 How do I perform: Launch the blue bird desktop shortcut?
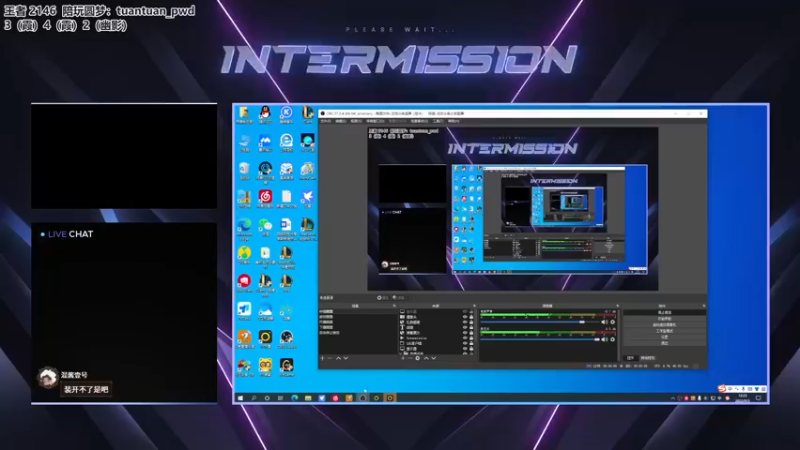[308, 196]
